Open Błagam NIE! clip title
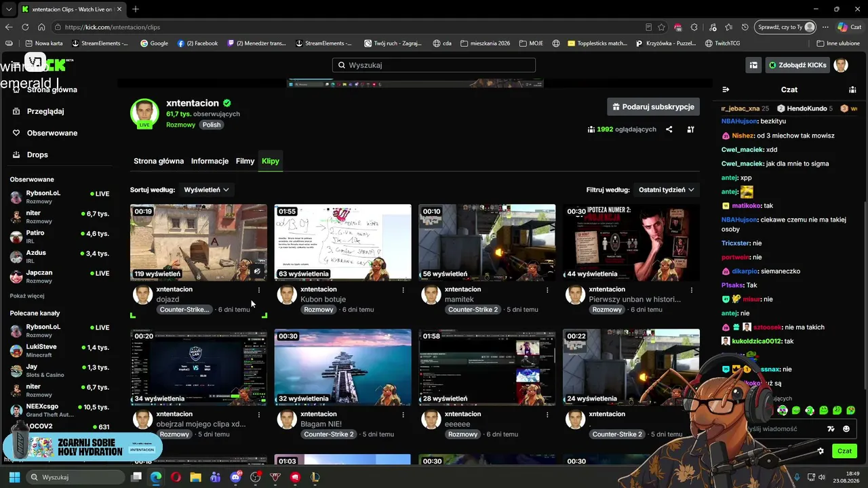This screenshot has height=488, width=868. pyautogui.click(x=321, y=424)
